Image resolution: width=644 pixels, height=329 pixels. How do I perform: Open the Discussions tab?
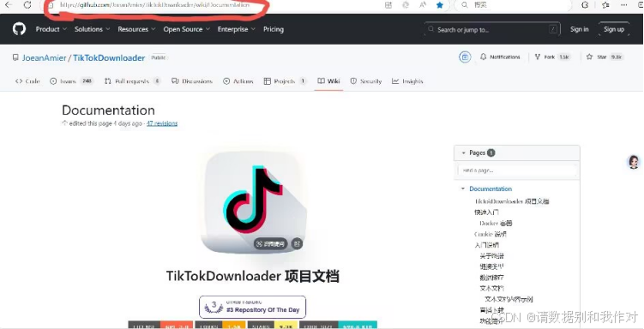(x=192, y=81)
